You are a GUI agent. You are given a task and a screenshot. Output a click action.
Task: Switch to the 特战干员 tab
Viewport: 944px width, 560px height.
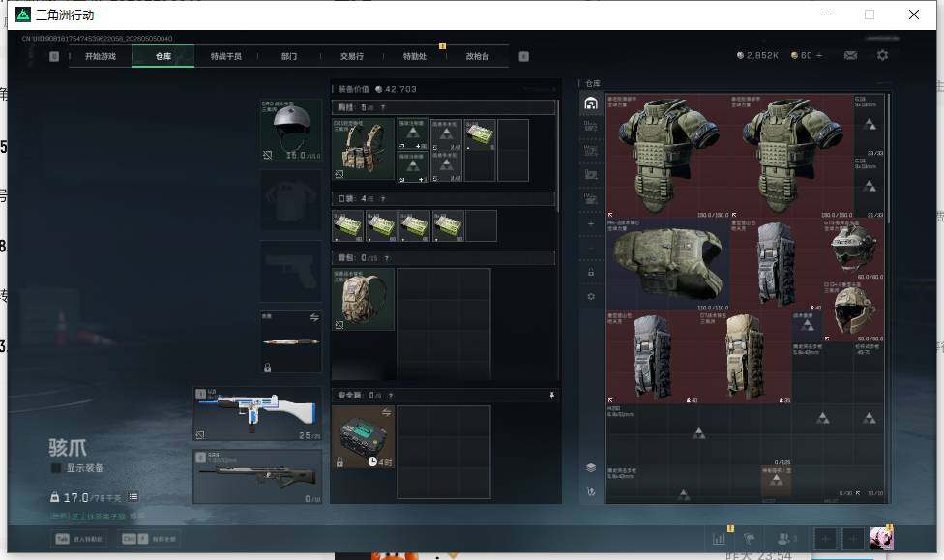click(x=225, y=56)
